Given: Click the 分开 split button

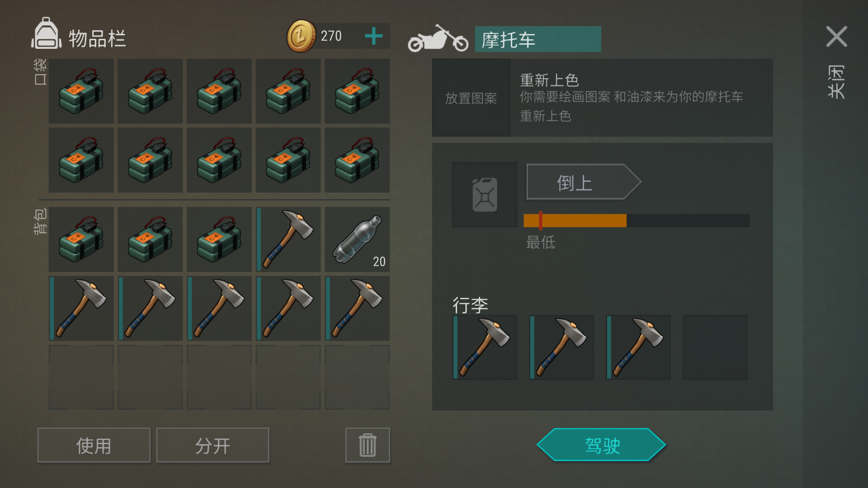Looking at the screenshot, I should (212, 445).
